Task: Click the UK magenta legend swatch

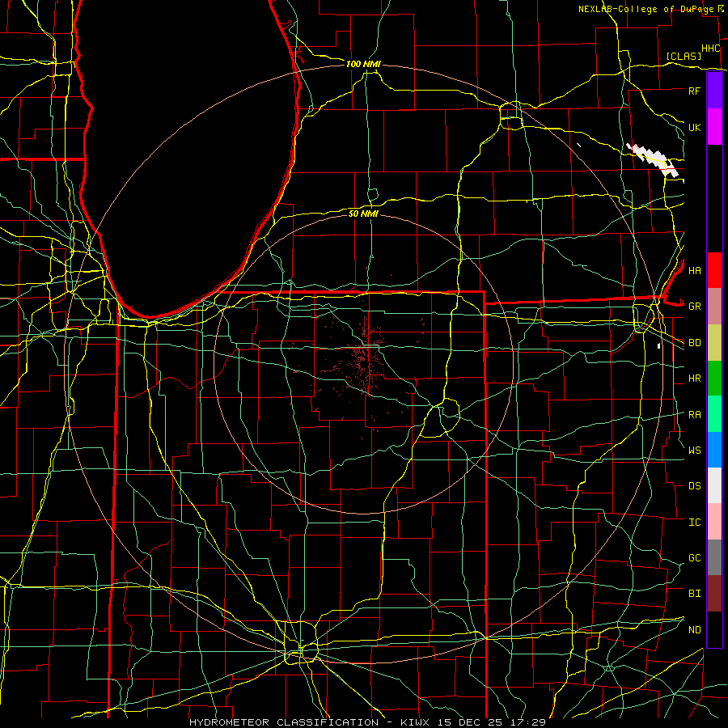Action: [714, 127]
